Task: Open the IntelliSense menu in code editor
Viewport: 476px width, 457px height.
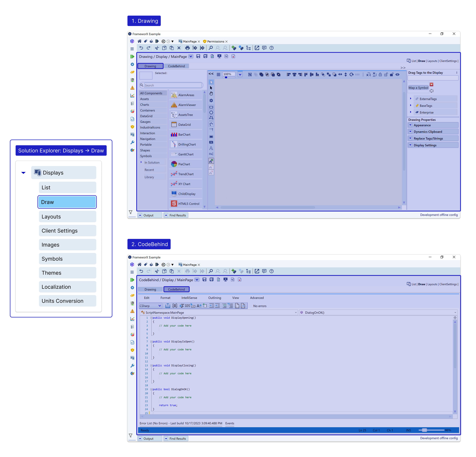Action: click(x=189, y=298)
